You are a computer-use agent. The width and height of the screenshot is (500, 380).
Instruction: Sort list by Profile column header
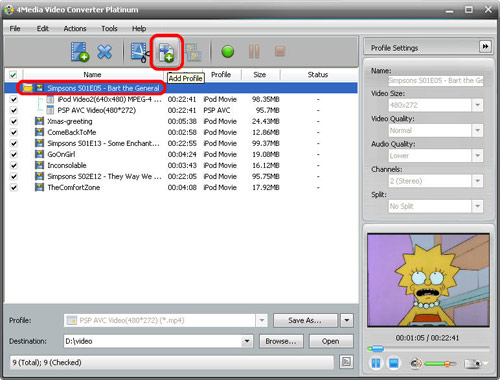pyautogui.click(x=221, y=75)
